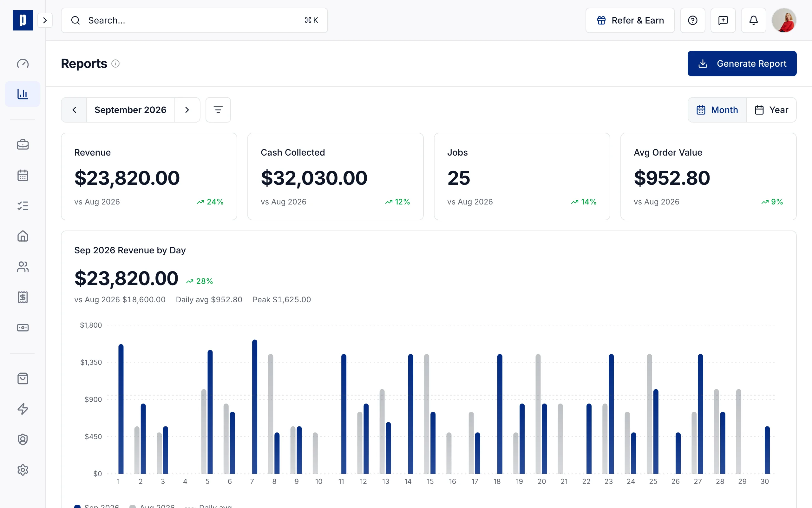812x508 pixels.
Task: Select the Reports bar chart sidebar icon
Action: pos(23,94)
